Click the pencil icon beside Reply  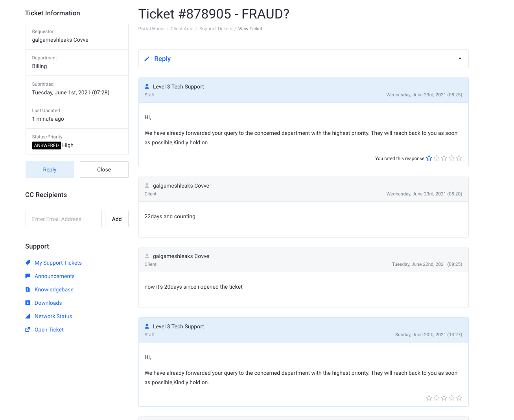click(147, 59)
